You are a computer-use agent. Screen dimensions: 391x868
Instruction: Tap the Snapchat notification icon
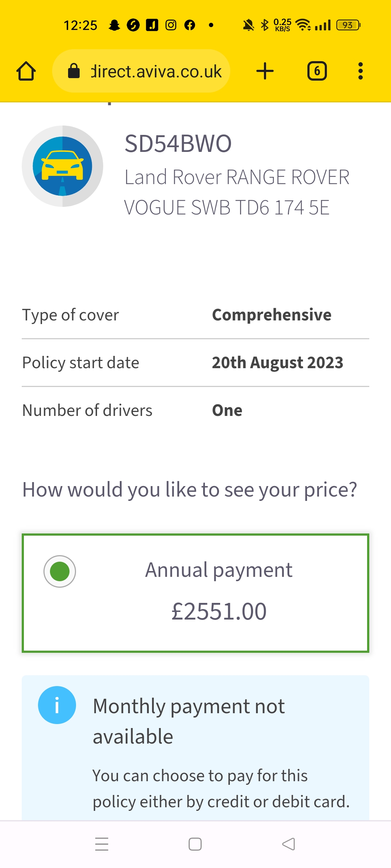tap(114, 25)
